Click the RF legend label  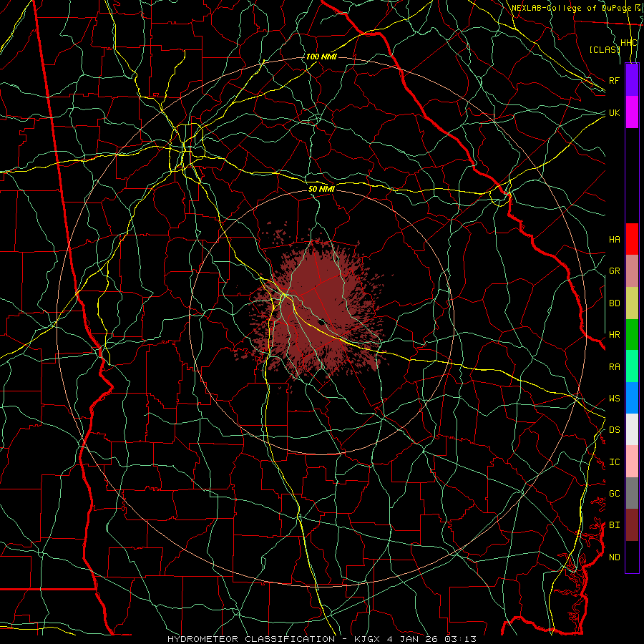click(x=614, y=80)
